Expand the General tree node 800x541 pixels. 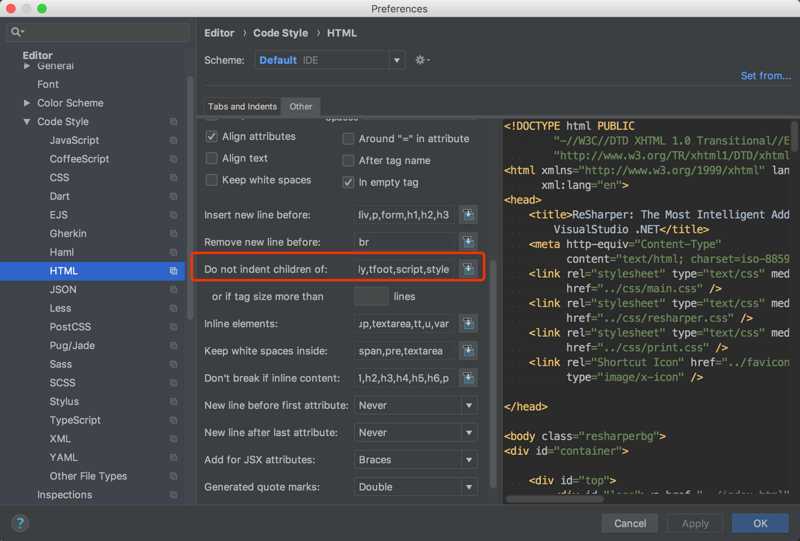[x=27, y=66]
